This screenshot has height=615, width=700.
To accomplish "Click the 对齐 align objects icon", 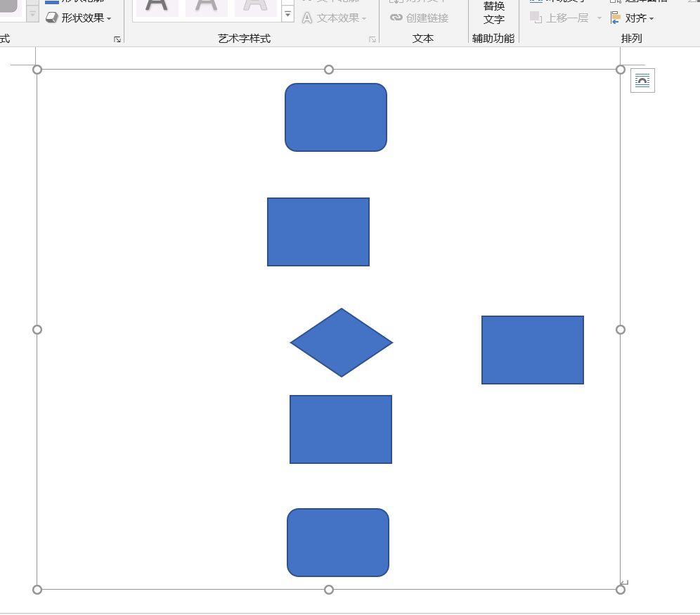I will pyautogui.click(x=616, y=18).
